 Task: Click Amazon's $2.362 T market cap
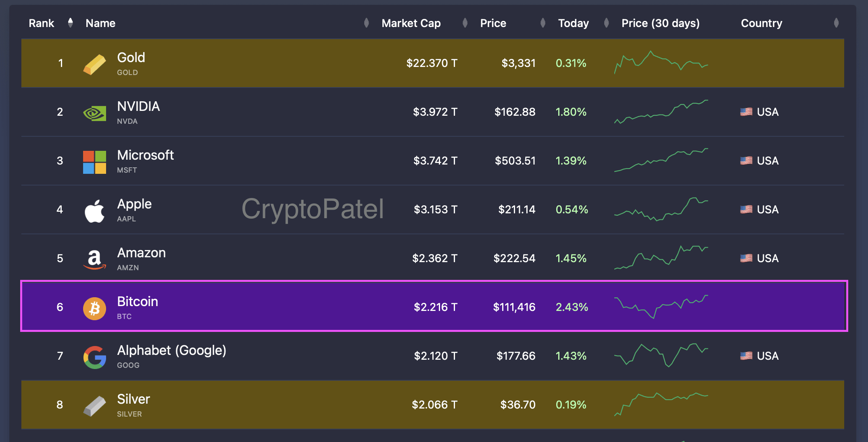coord(434,258)
